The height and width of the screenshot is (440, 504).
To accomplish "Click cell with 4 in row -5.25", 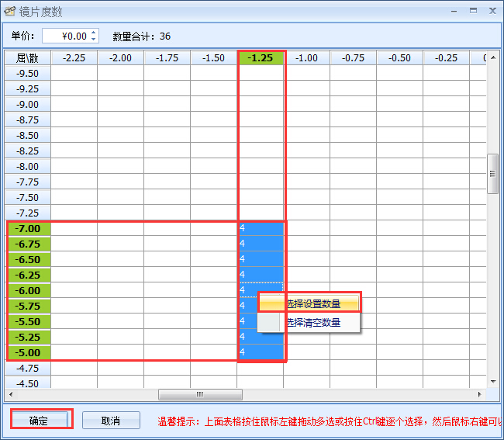I will (x=261, y=337).
